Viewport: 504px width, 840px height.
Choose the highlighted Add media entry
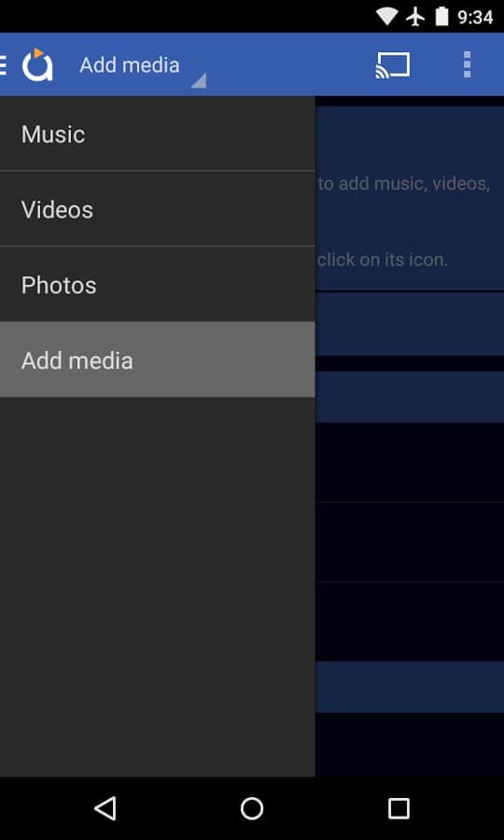(x=158, y=359)
